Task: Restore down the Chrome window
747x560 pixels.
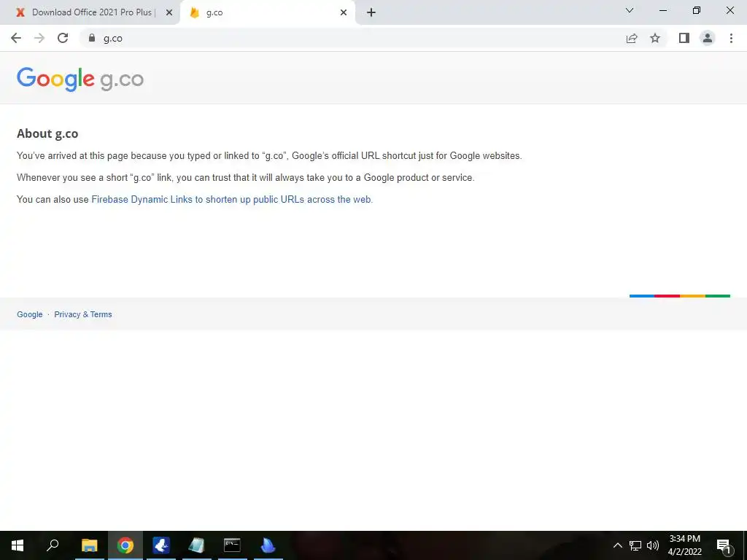Action: 697,10
